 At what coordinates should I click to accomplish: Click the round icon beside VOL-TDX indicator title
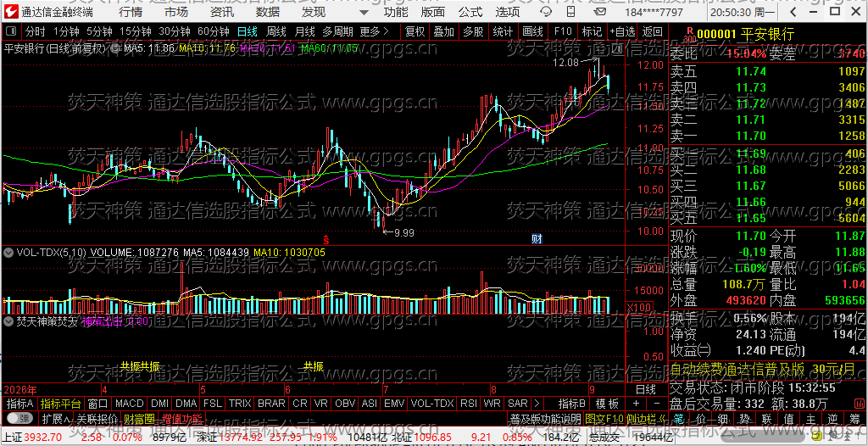pos(8,252)
